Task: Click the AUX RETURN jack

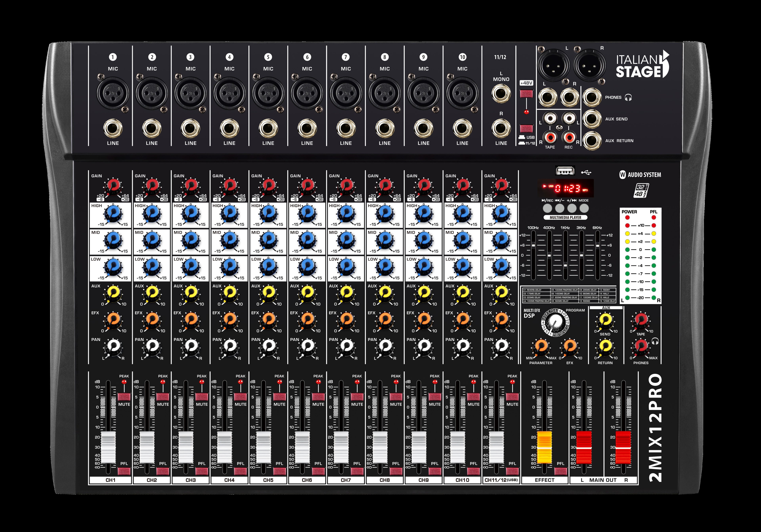Action: pos(592,141)
